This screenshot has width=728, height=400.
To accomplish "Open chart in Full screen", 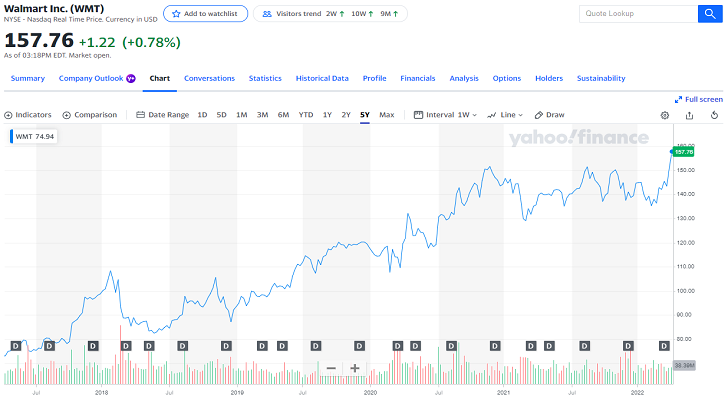I will pos(699,99).
